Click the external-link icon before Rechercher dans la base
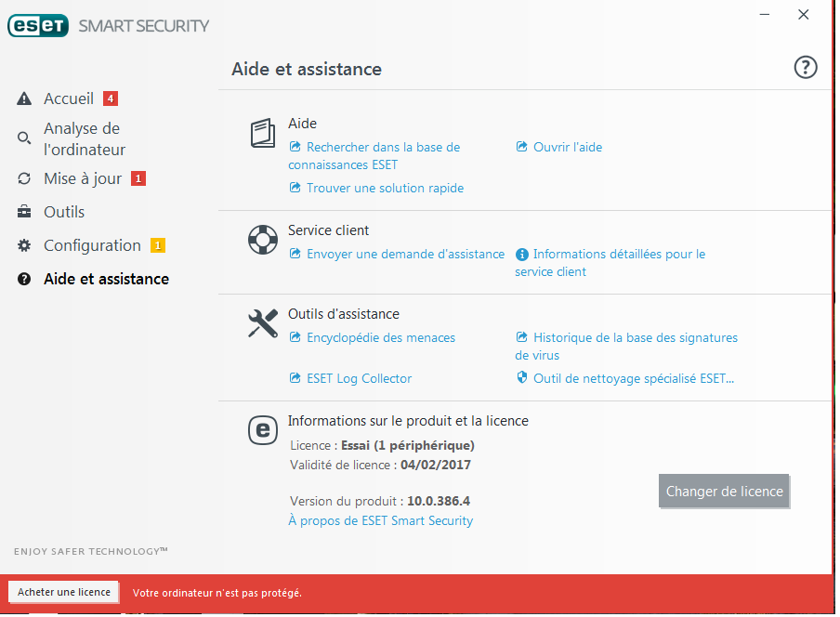 pyautogui.click(x=295, y=147)
